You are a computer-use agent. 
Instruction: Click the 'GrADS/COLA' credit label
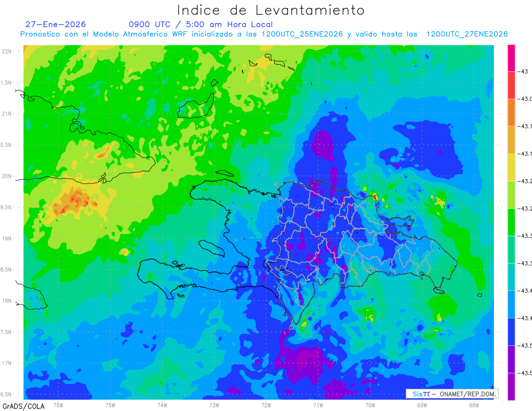click(23, 406)
